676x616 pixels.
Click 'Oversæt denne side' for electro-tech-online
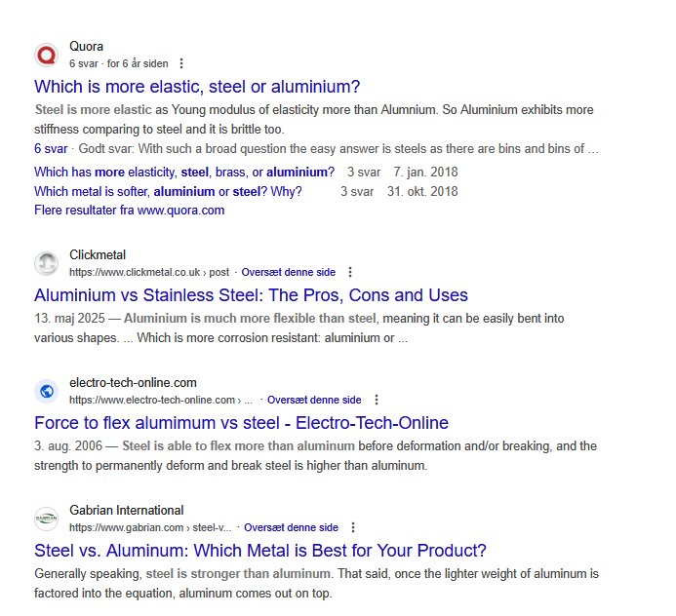point(314,400)
